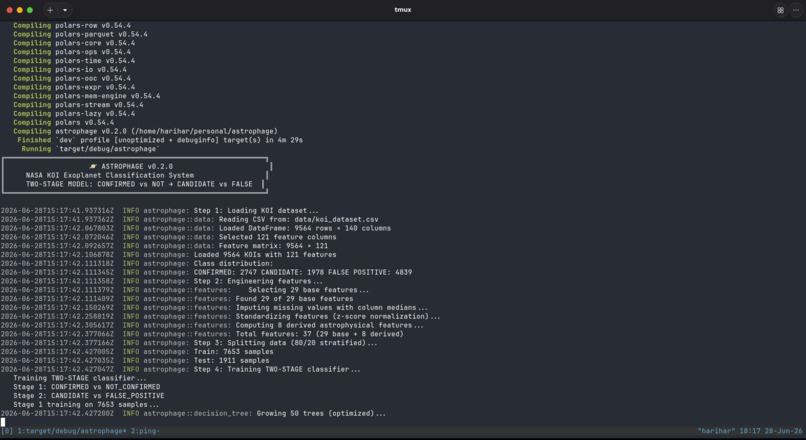Click "Found 29 of 29 base features"
This screenshot has height=440, width=806.
coord(295,299)
